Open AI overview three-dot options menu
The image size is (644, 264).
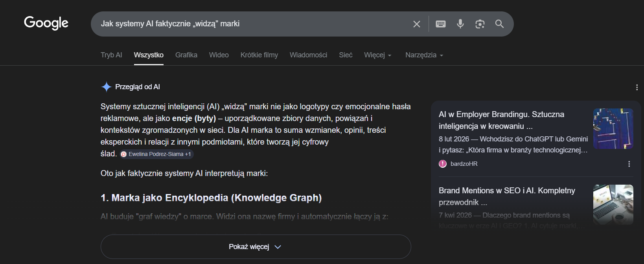(637, 87)
